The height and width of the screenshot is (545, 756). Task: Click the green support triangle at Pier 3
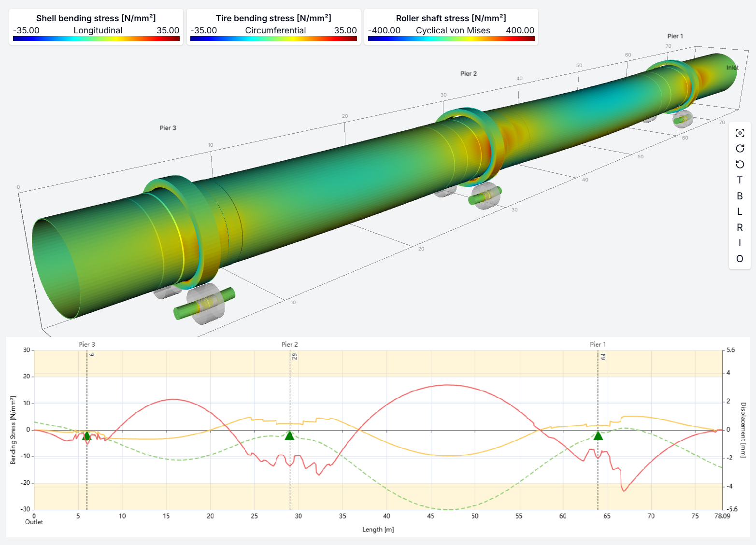point(86,436)
